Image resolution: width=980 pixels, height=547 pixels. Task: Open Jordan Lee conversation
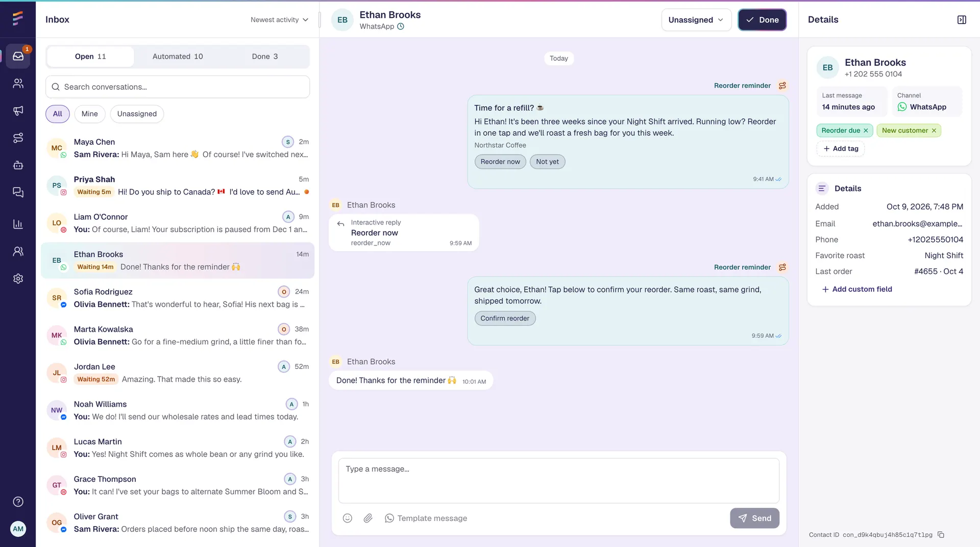[x=178, y=373]
